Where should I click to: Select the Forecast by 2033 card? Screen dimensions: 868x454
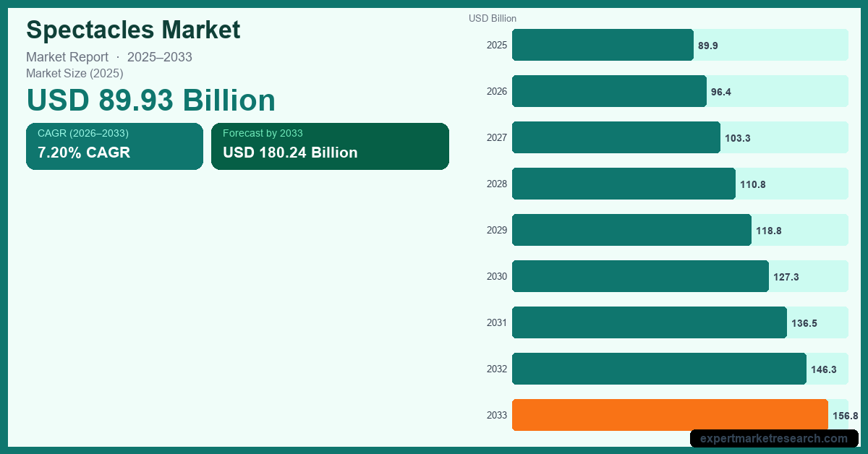tap(330, 146)
